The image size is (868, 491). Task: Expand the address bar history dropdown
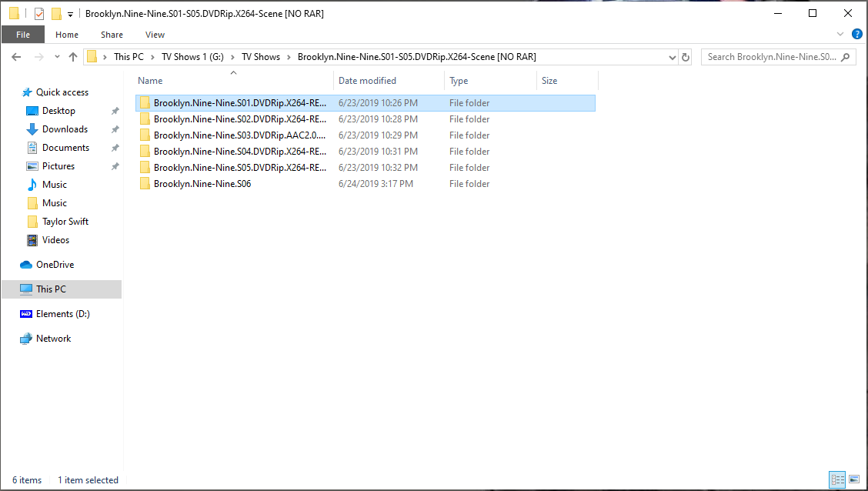672,56
